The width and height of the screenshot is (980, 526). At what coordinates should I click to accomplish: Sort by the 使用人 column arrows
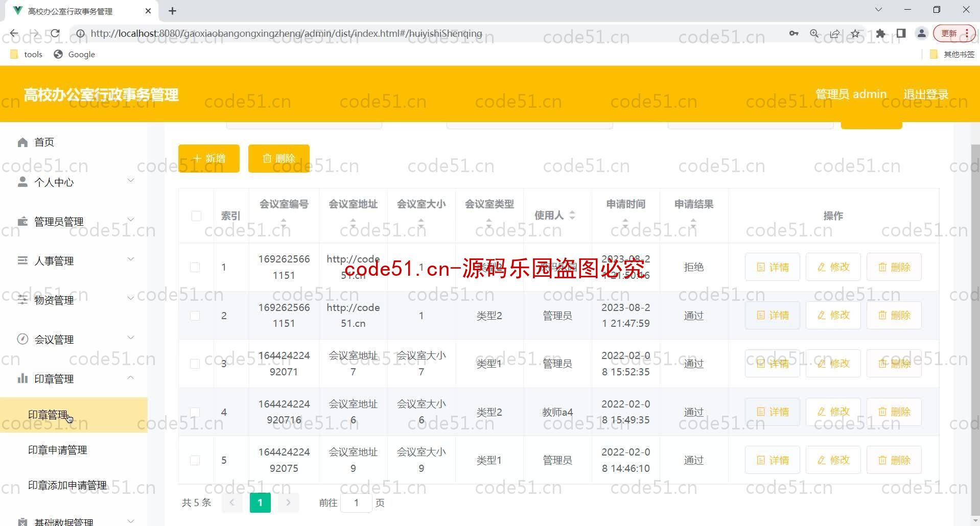[x=572, y=216]
